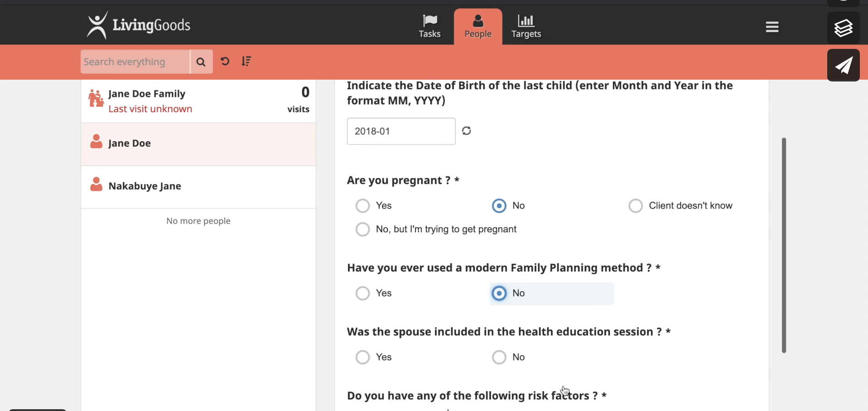Click the stacked layers icon button
Image resolution: width=868 pixels, height=411 pixels.
843,28
